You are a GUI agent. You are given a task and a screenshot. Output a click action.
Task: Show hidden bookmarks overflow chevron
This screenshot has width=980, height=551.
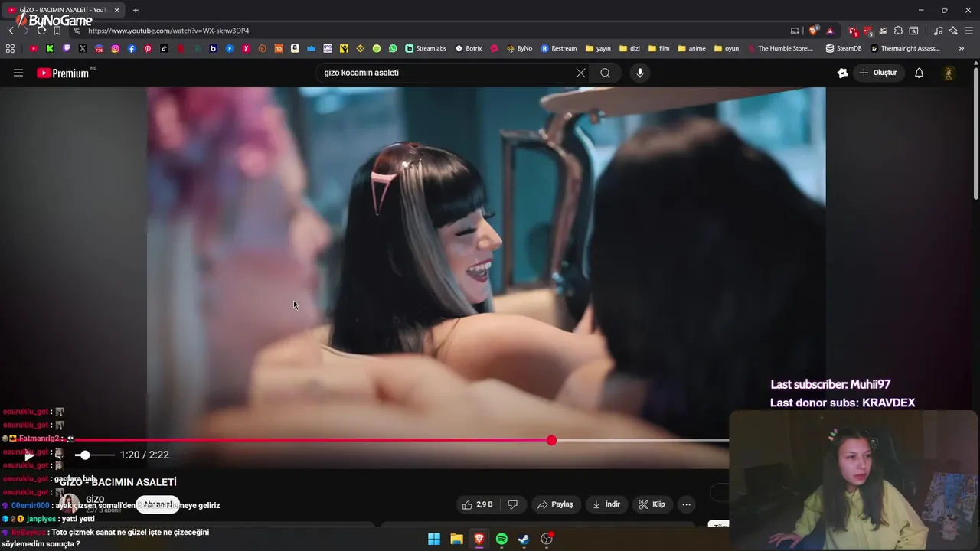click(x=961, y=48)
